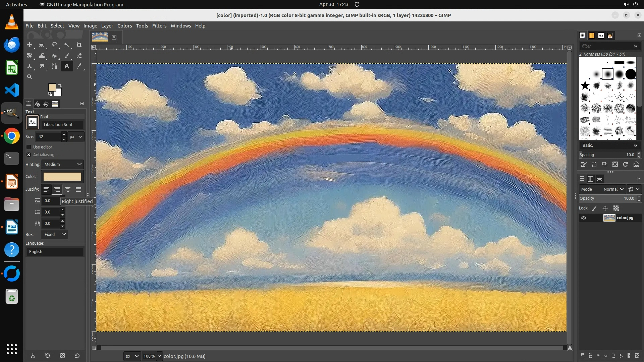
Task: Choose the centered justify button
Action: tap(68, 190)
